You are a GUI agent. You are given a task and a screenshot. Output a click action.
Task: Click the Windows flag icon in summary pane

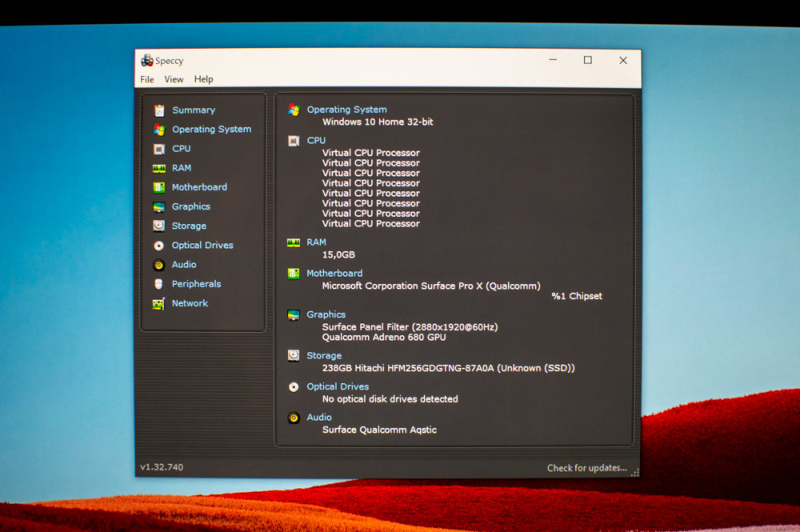pyautogui.click(x=294, y=110)
